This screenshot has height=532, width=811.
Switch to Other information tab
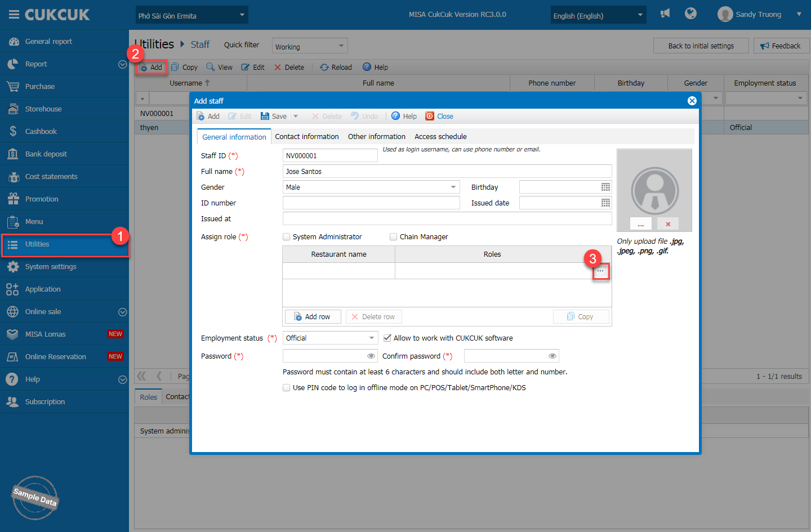coord(377,137)
